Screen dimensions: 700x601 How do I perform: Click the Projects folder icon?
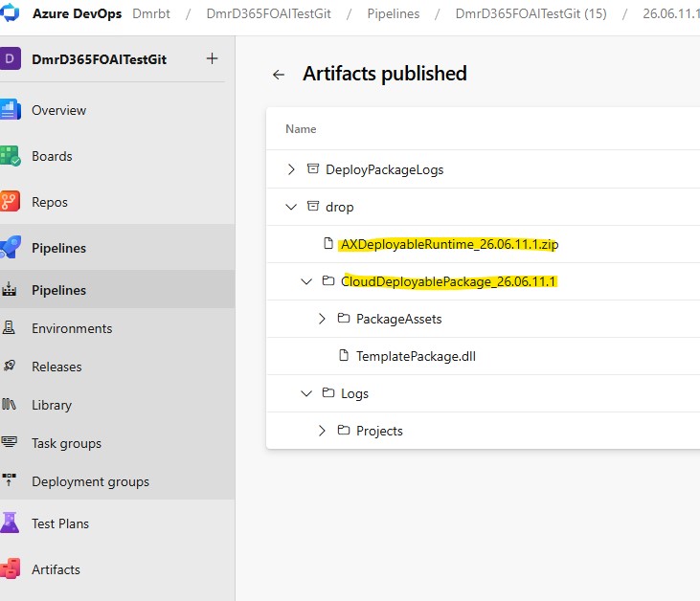pos(344,430)
